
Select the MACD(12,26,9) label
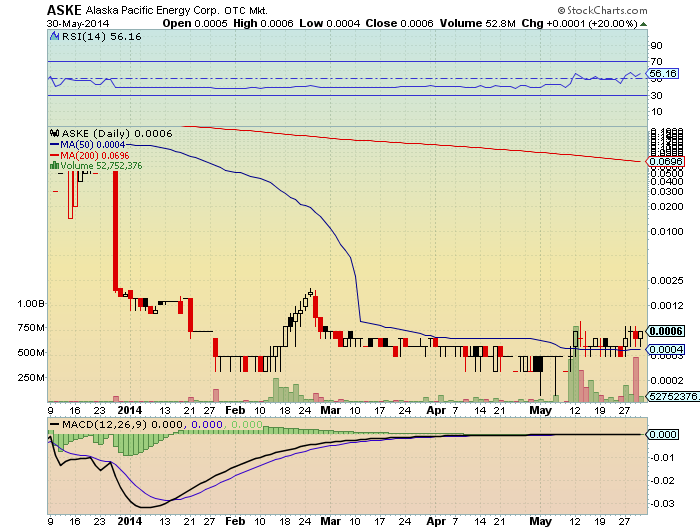click(x=104, y=424)
